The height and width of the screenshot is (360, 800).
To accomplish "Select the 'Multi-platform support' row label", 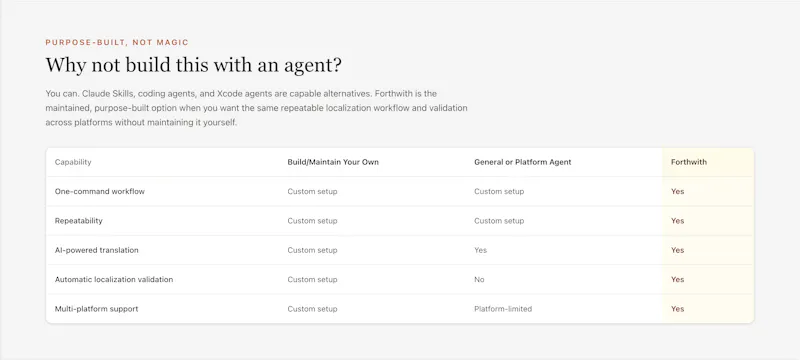I will tap(96, 309).
